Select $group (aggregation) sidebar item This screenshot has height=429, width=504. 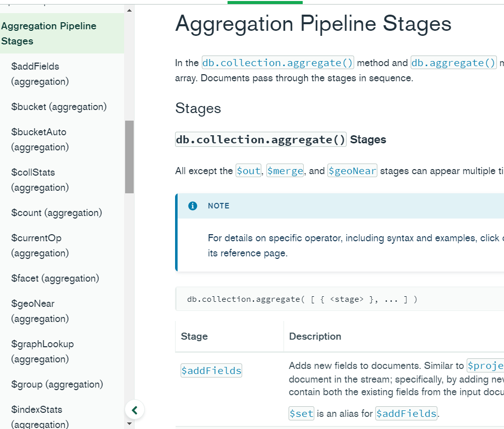pos(57,384)
